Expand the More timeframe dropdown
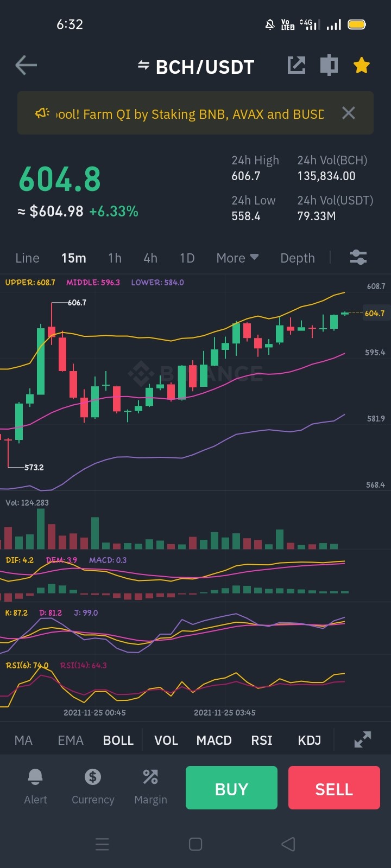The height and width of the screenshot is (868, 391). (237, 258)
